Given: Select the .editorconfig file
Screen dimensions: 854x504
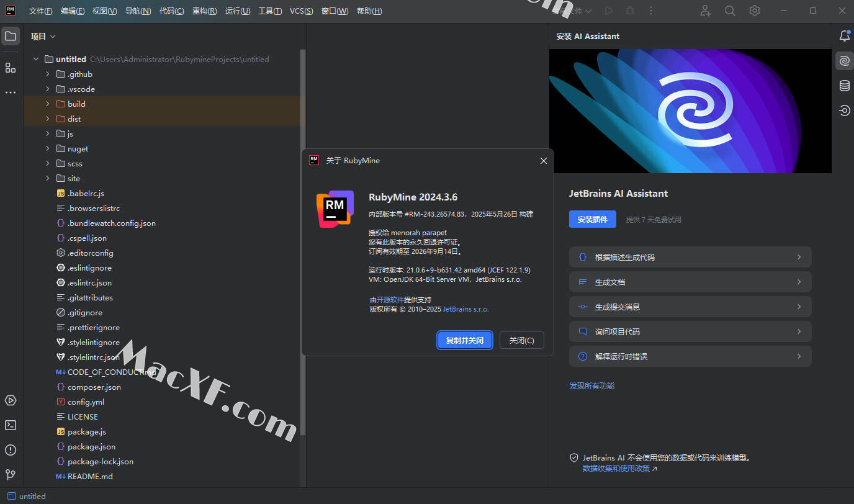Looking at the screenshot, I should pyautogui.click(x=90, y=253).
